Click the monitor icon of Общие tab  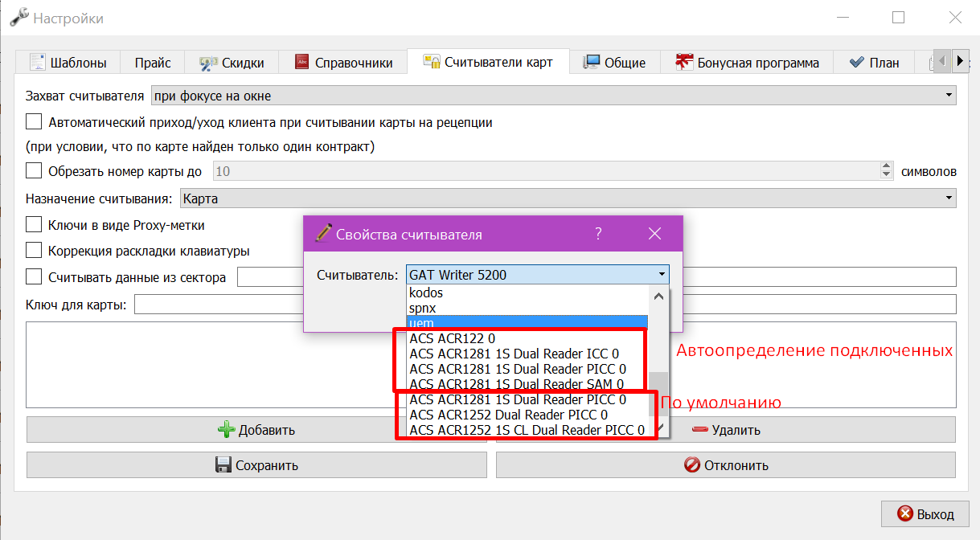592,62
